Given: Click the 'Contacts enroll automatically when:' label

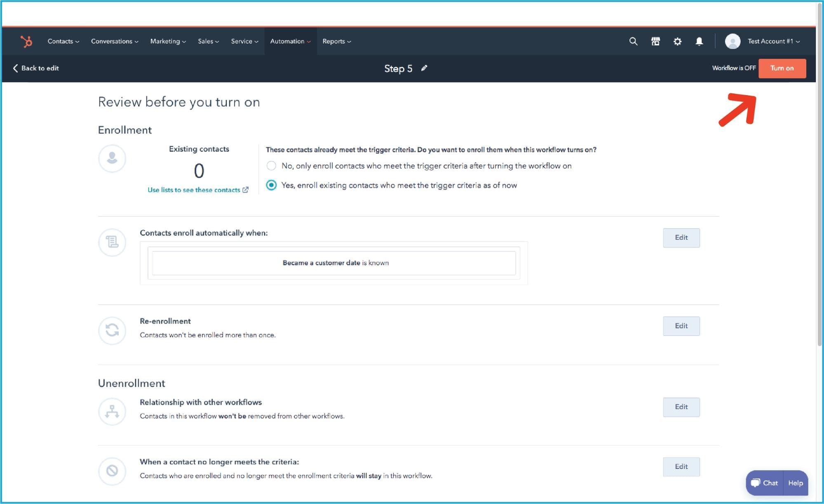Looking at the screenshot, I should click(204, 233).
